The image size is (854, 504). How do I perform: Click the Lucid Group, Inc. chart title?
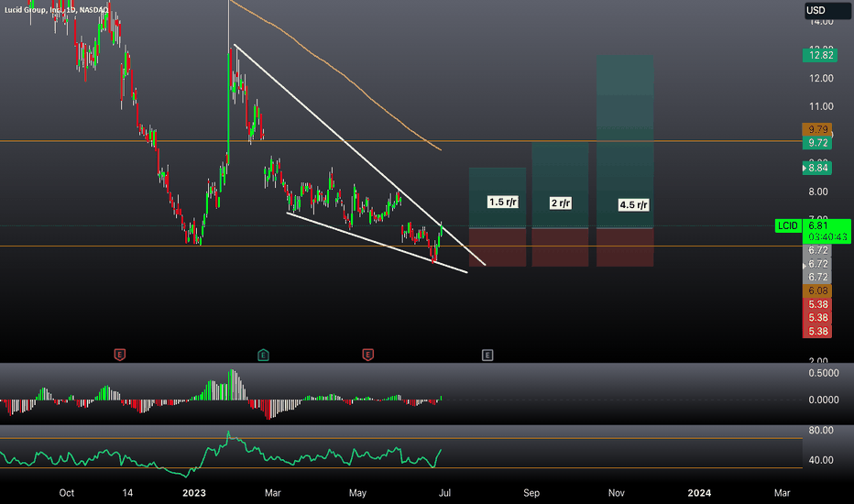pyautogui.click(x=56, y=10)
